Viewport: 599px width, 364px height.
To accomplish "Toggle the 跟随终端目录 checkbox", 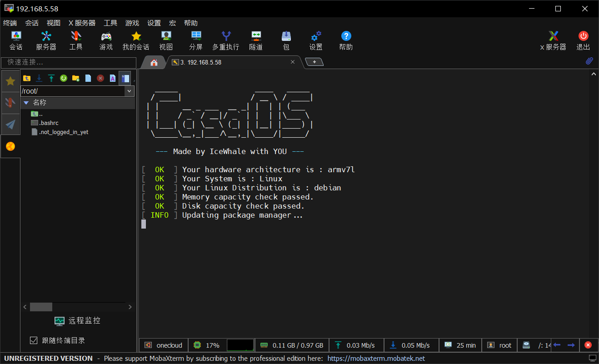I will (x=34, y=340).
